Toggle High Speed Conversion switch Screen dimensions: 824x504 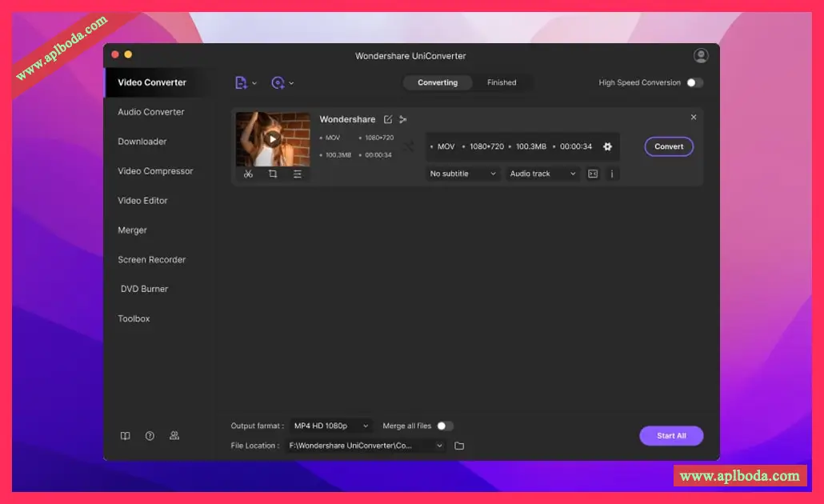pyautogui.click(x=694, y=82)
